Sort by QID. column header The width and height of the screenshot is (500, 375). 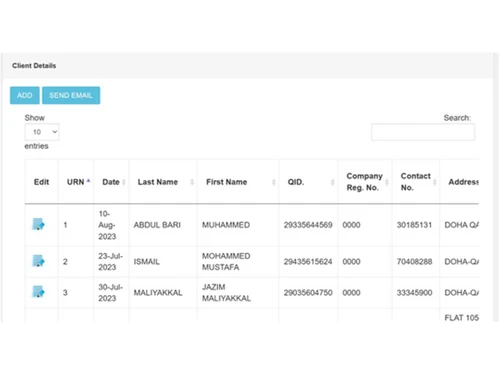[x=308, y=182]
